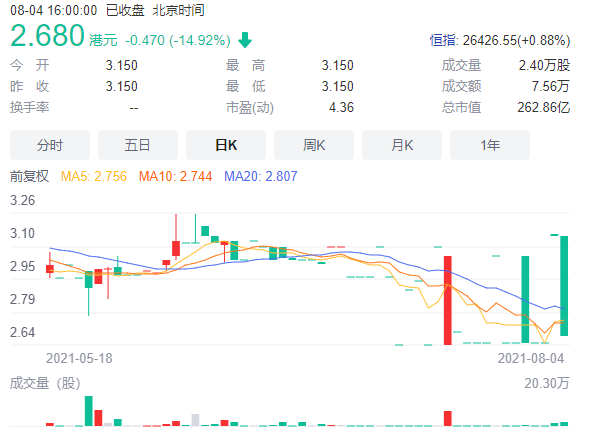Click the tall red candlestick in chart

click(x=448, y=300)
